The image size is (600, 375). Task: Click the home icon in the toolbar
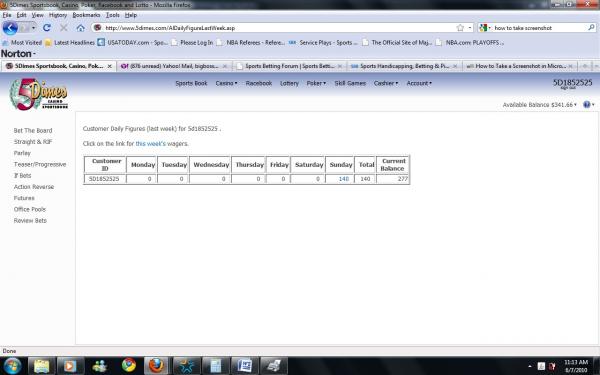[x=80, y=28]
